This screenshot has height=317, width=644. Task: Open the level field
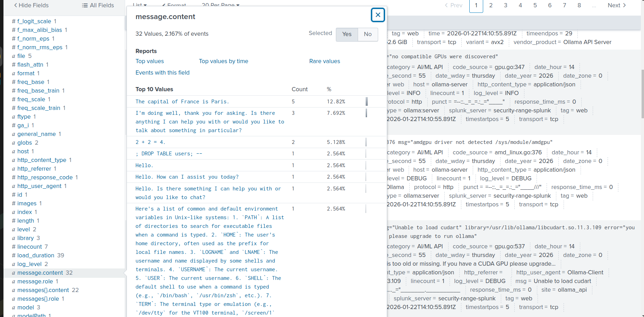coord(24,229)
